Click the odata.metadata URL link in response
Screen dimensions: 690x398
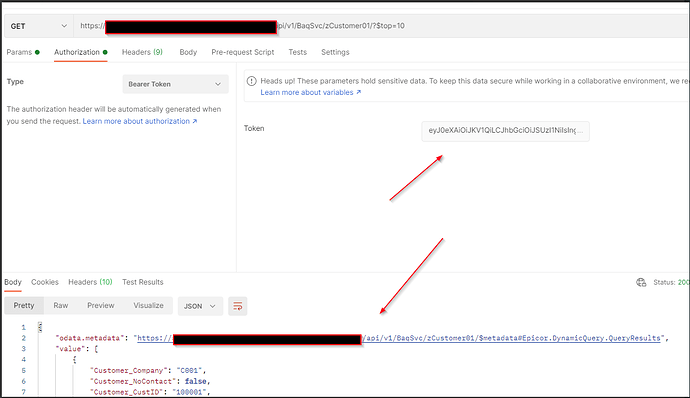point(399,338)
